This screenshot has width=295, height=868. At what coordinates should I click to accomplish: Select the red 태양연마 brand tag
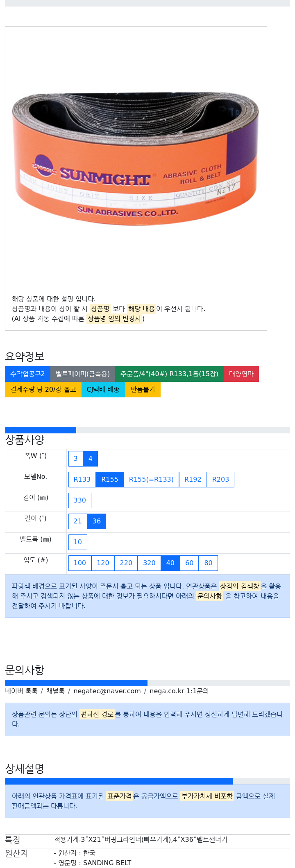241,374
